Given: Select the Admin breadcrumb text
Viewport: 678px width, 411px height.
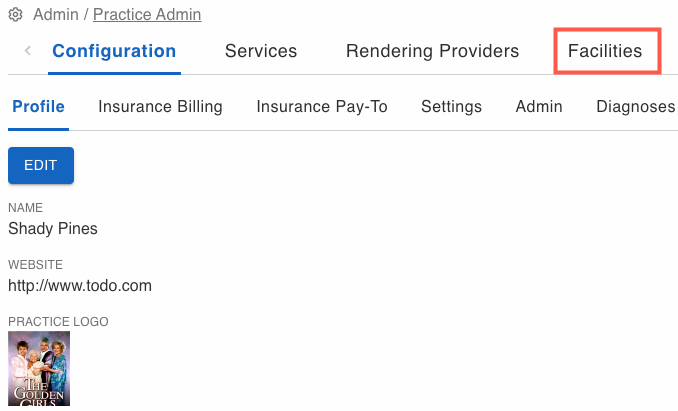Looking at the screenshot, I should (56, 14).
